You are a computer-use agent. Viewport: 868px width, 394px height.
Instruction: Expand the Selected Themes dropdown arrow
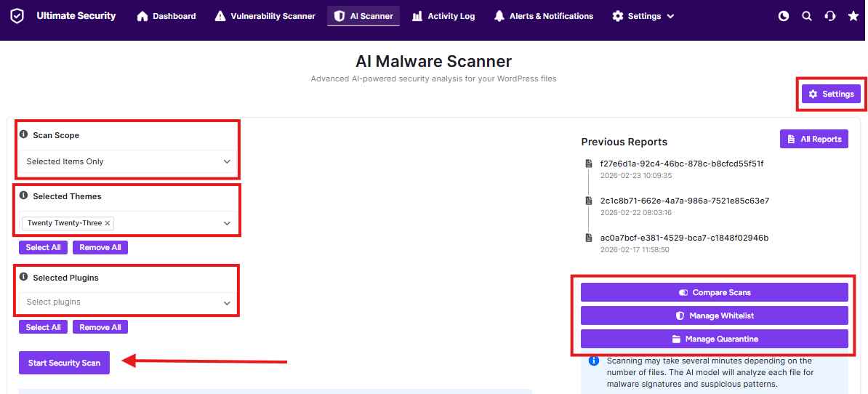point(226,223)
